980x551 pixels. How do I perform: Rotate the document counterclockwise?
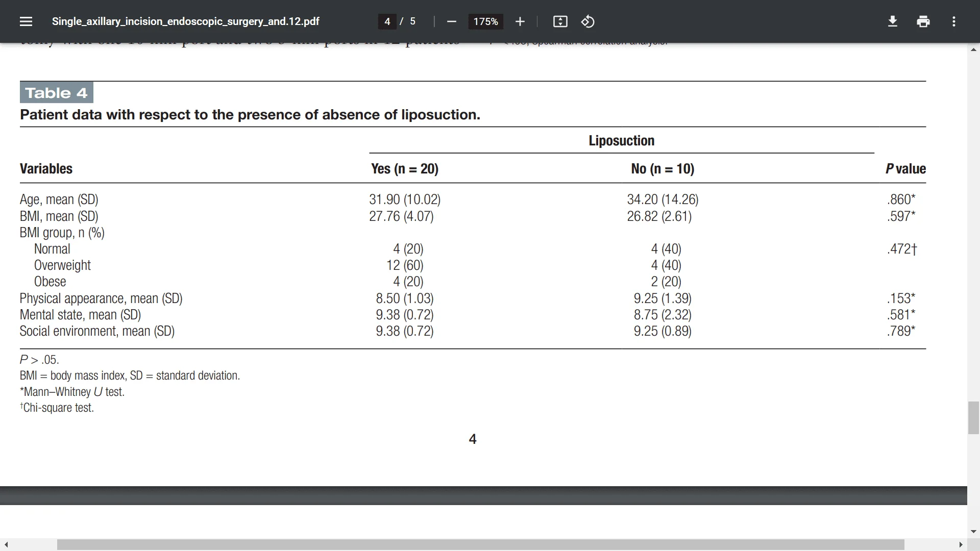coord(587,21)
